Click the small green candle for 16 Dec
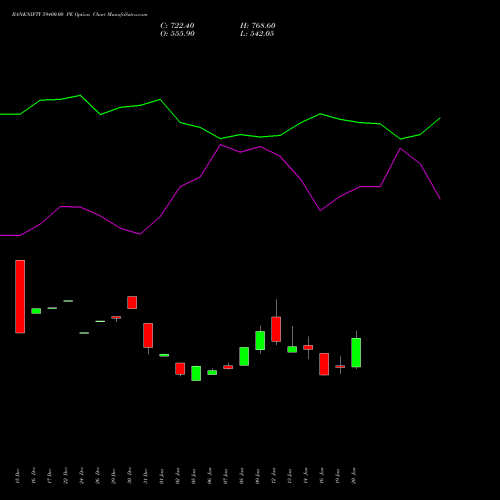500x500 pixels. (36, 311)
